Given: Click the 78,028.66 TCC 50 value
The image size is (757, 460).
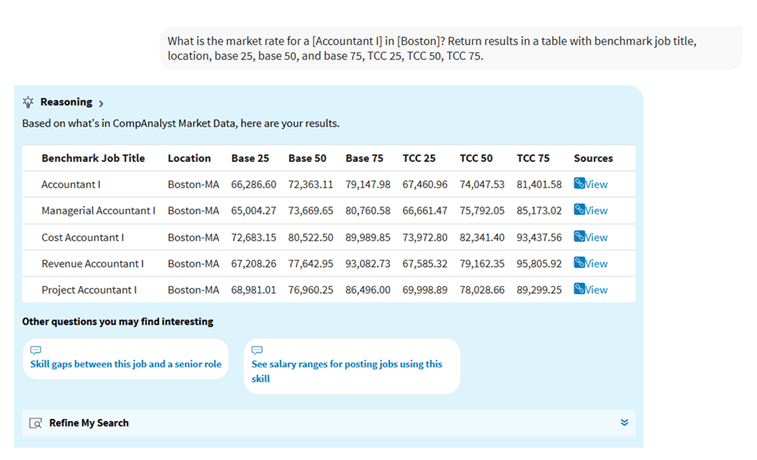Looking at the screenshot, I should tap(482, 290).
